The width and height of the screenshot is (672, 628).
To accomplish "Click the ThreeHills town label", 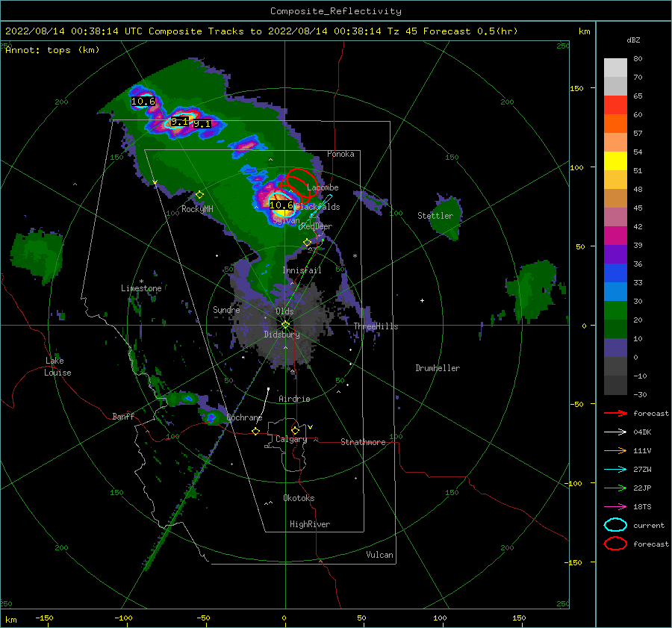I will (x=376, y=326).
